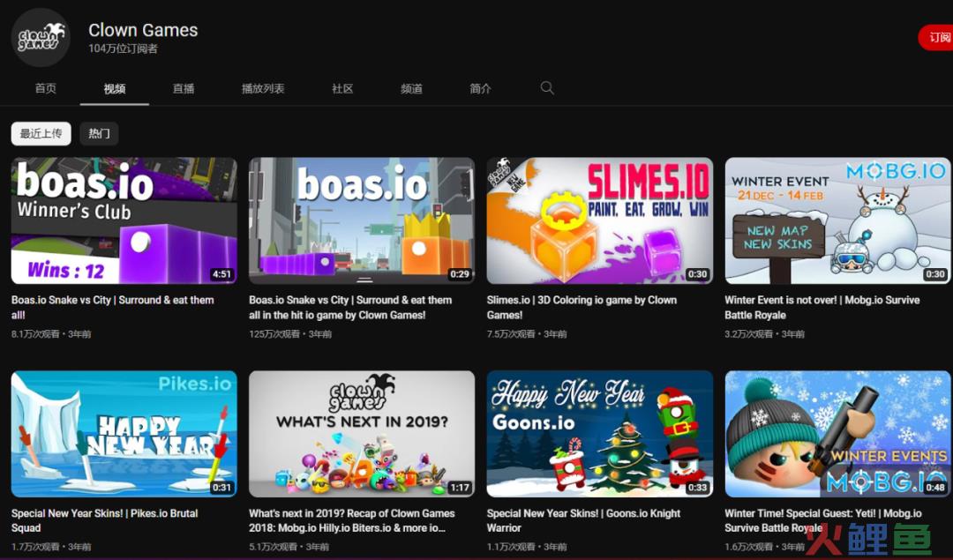This screenshot has height=560, width=953.
Task: Click title 'Special New Year Skins! | Goons.io Knight Warrior'
Action: point(583,520)
